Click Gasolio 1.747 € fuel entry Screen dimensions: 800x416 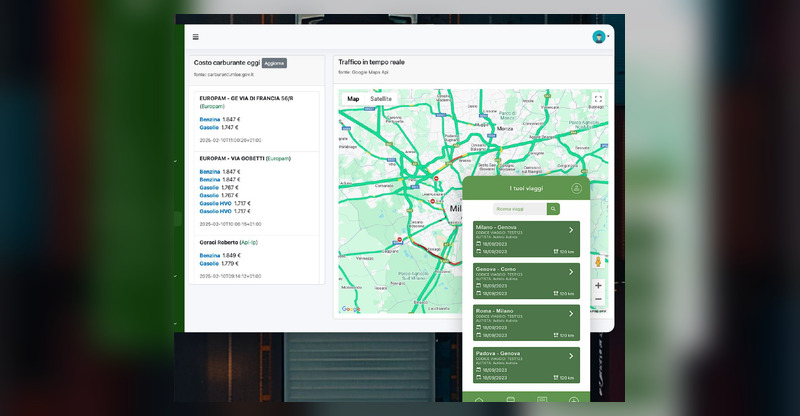pos(219,128)
